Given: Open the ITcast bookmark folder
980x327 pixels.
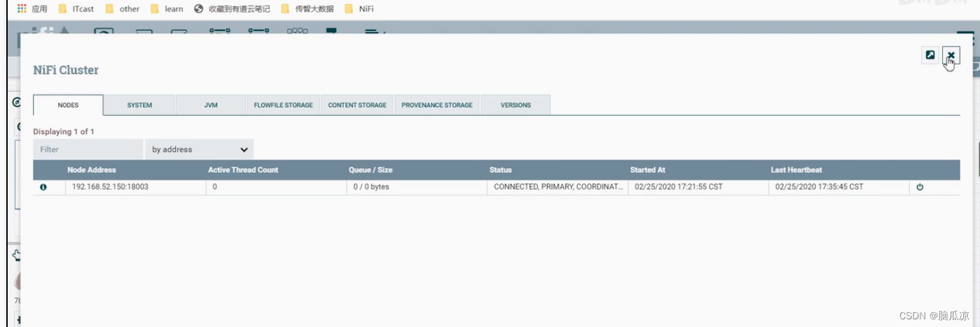Looking at the screenshot, I should [x=76, y=9].
